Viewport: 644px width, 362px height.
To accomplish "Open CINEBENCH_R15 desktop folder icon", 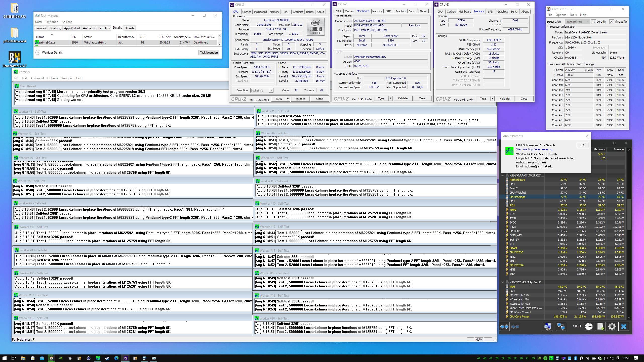I will pos(14,10).
